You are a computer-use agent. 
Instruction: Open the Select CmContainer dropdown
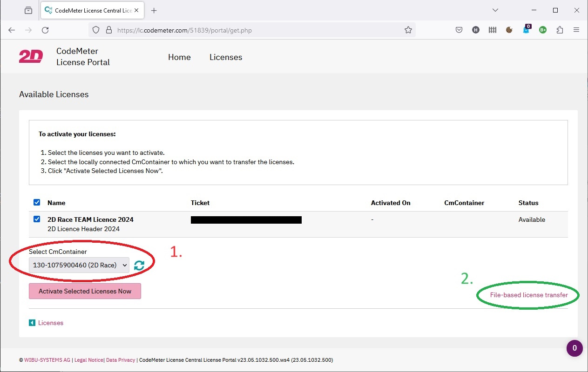tap(79, 265)
